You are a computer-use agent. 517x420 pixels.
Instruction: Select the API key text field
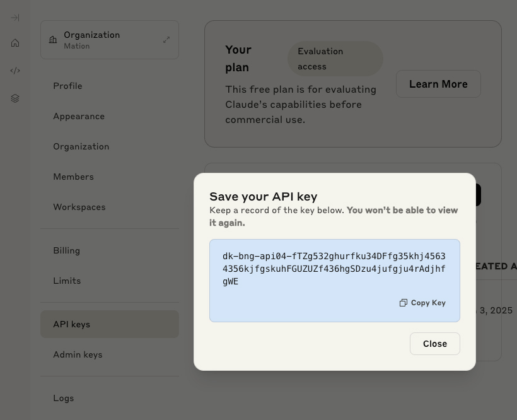pos(334,269)
